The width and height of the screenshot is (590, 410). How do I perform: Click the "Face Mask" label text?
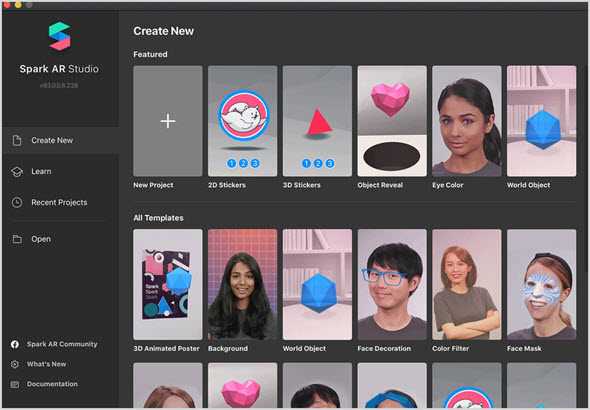point(524,349)
